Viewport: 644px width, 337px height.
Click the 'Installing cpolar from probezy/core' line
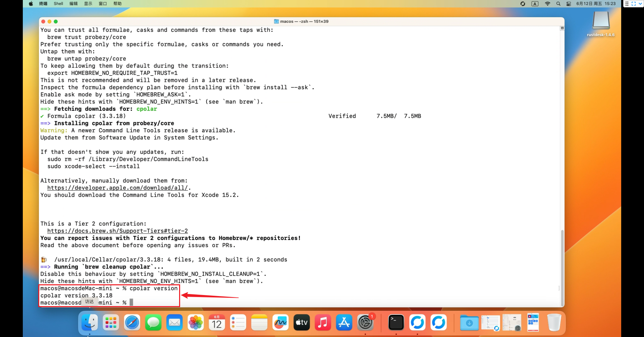[x=107, y=123]
